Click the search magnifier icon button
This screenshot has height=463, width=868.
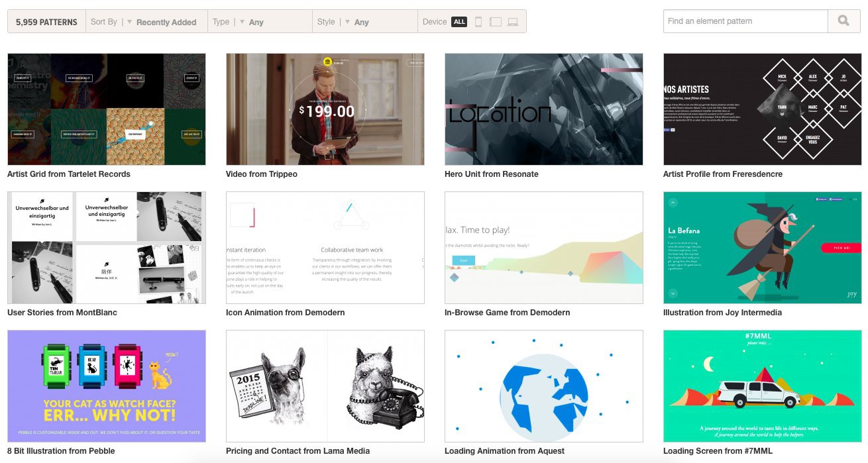tap(843, 21)
